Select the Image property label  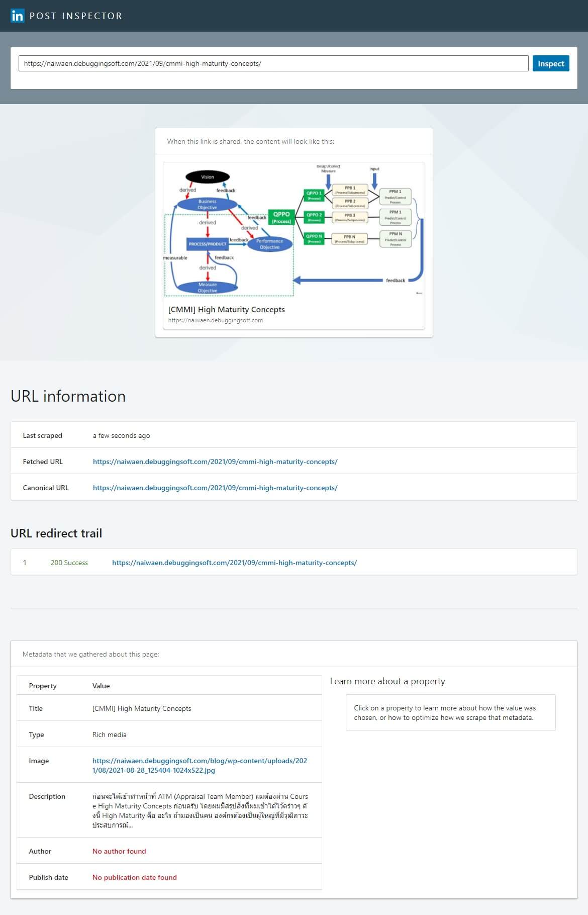(39, 761)
